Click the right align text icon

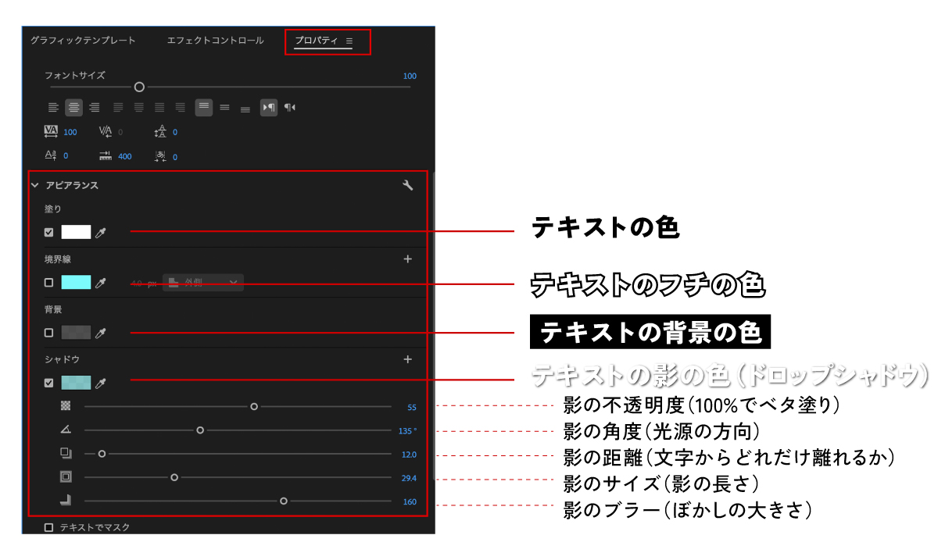(95, 107)
